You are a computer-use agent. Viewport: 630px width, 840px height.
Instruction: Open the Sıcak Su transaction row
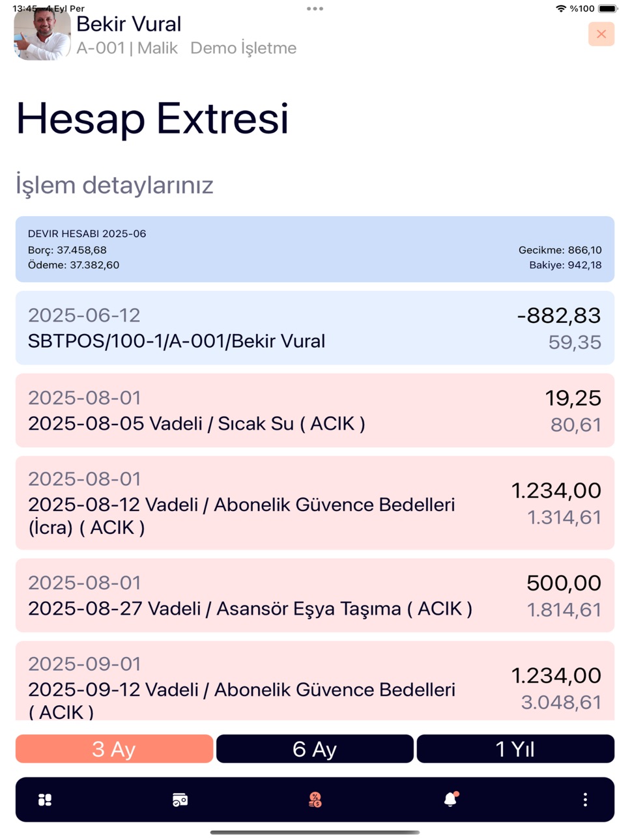pos(315,410)
